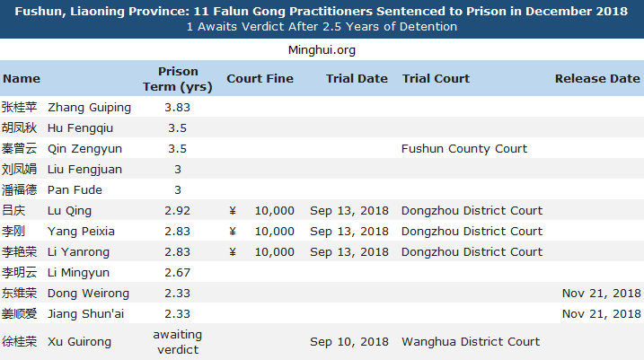This screenshot has width=644, height=360.
Task: Click the Minghui.org source text
Action: tap(322, 50)
